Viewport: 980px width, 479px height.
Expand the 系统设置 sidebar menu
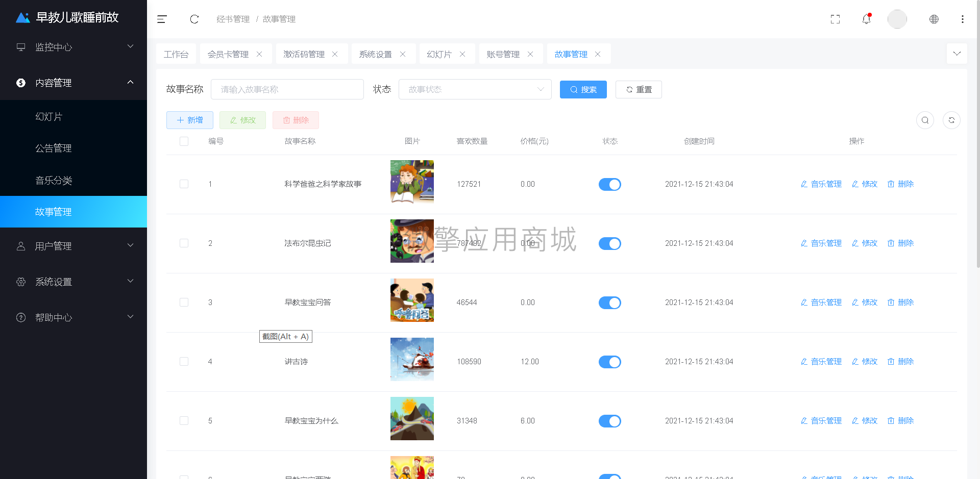(x=73, y=282)
